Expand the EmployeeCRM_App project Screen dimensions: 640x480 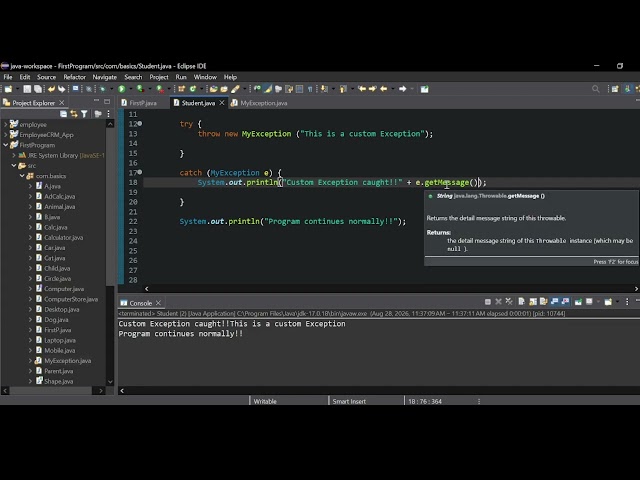[x=6, y=134]
